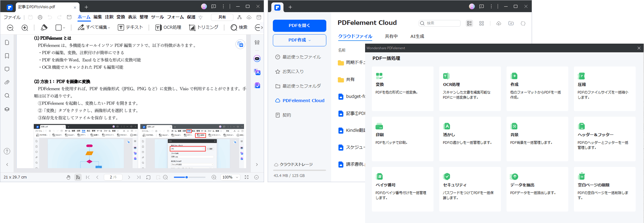This screenshot has height=223, width=644.
Task: Click the refresh icon in Cloud window
Action: click(523, 23)
